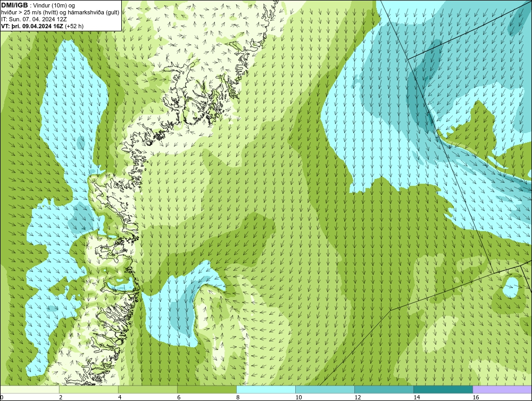Click the legend scale label "6"
The image size is (532, 401).
coord(179,398)
